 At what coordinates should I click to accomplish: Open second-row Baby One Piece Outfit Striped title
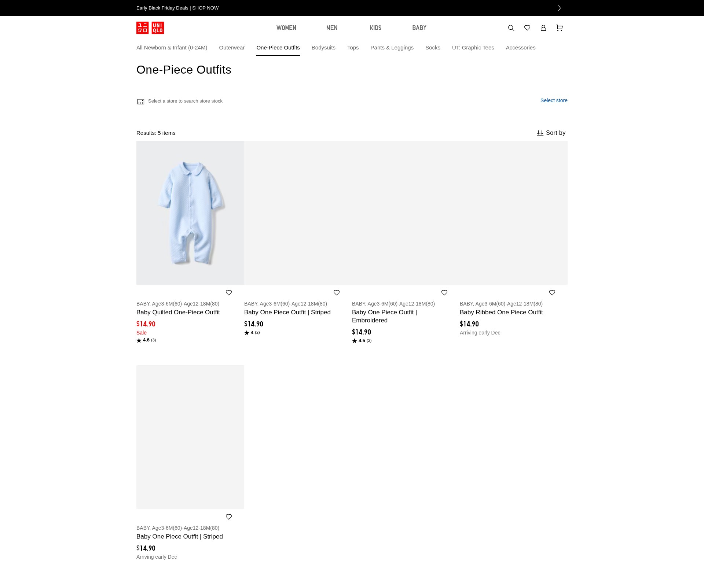click(x=180, y=536)
